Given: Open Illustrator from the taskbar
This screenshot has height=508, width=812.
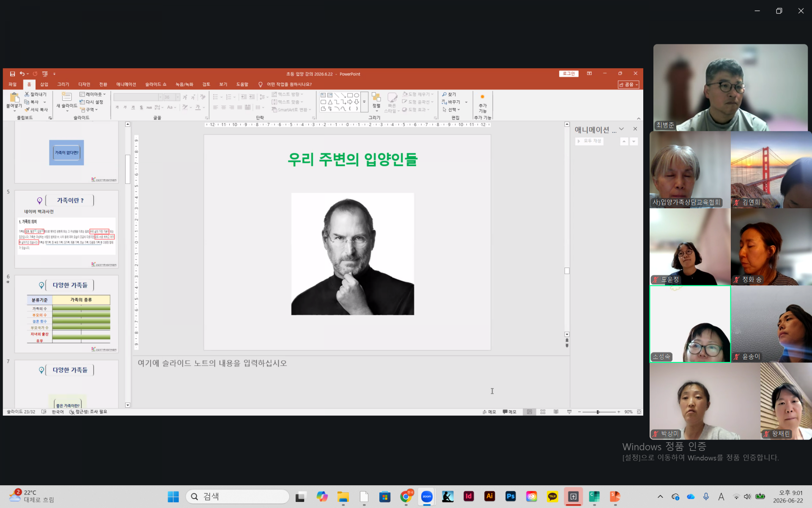Looking at the screenshot, I should (489, 497).
